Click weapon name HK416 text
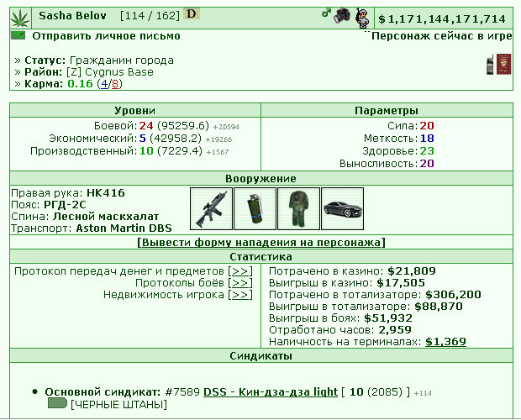521x420 pixels. coord(106,193)
